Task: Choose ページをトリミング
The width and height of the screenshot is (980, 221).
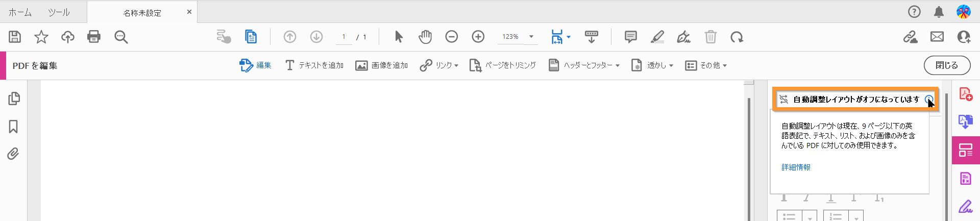Action: (503, 65)
